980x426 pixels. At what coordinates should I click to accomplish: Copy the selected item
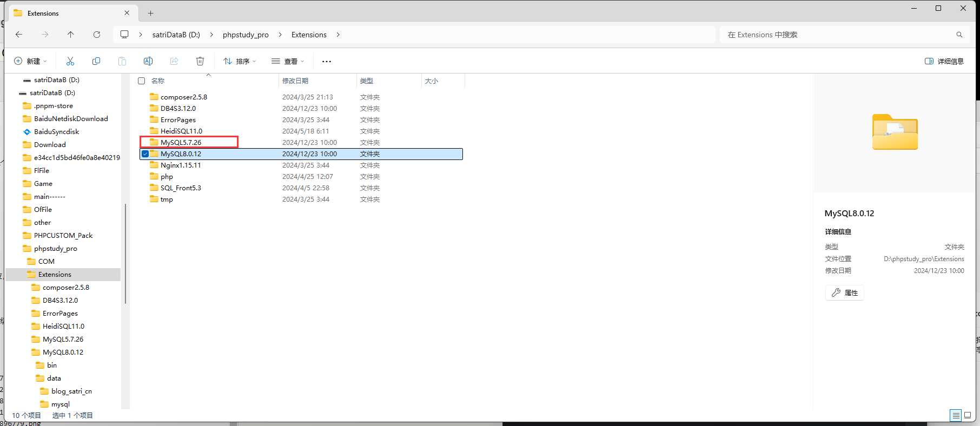(96, 61)
